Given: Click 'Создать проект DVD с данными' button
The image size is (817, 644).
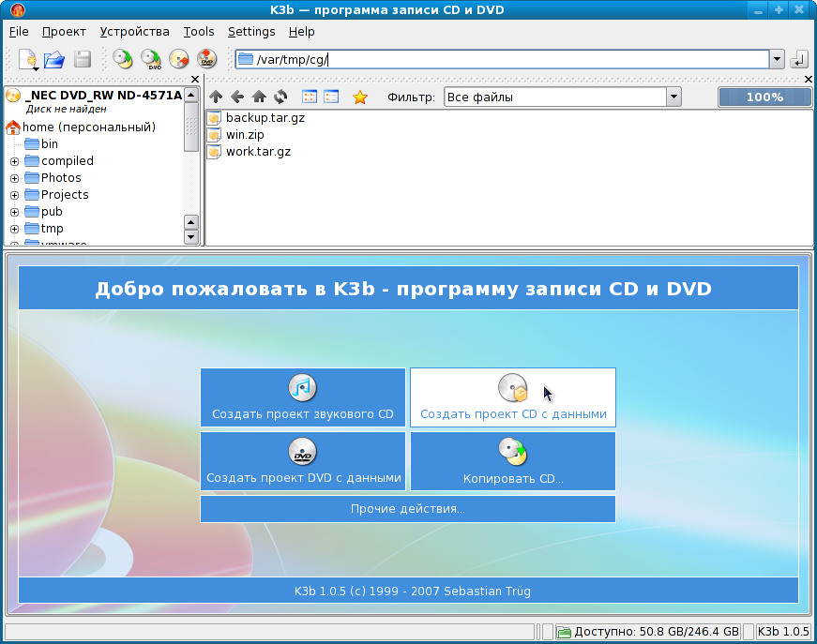Looking at the screenshot, I should [x=303, y=461].
